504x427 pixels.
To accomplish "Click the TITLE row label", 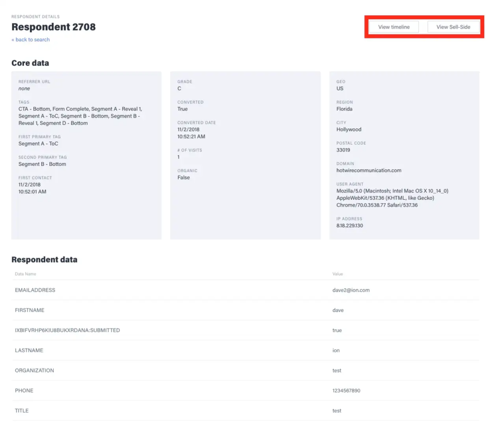I will point(22,411).
